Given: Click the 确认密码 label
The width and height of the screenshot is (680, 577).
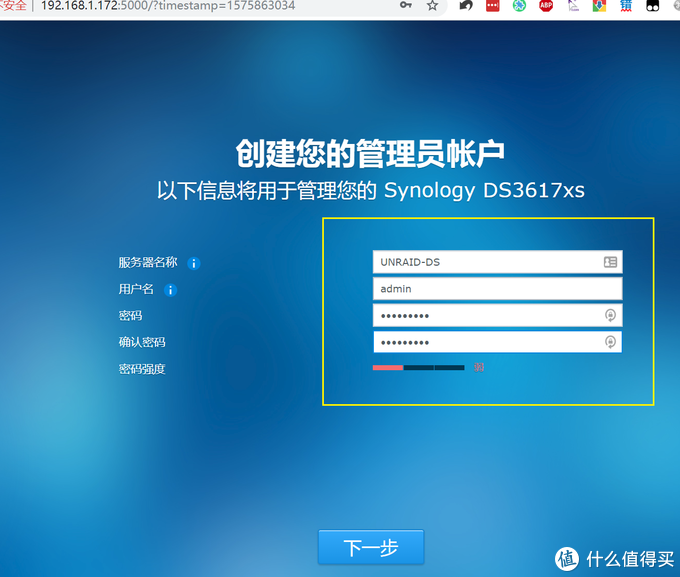Looking at the screenshot, I should 142,342.
